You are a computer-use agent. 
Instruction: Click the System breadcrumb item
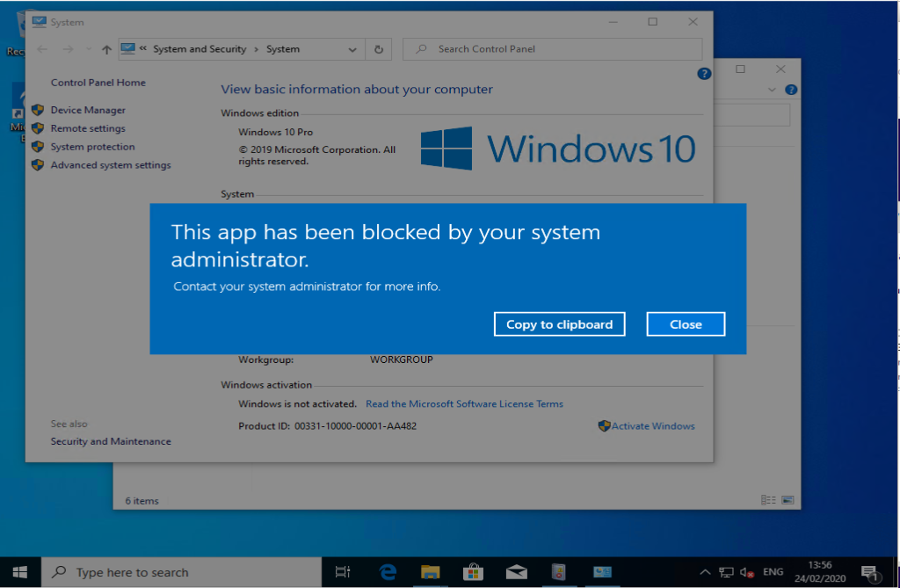click(x=283, y=49)
